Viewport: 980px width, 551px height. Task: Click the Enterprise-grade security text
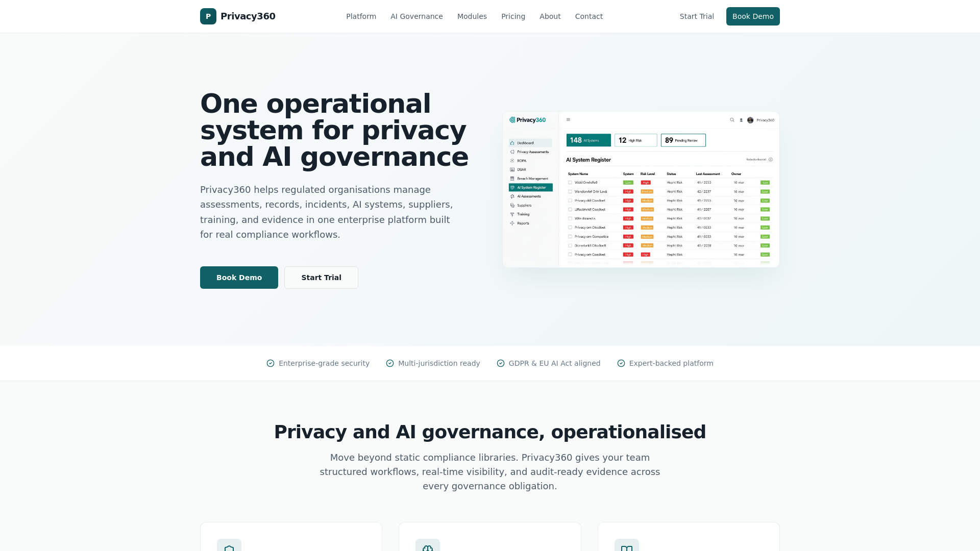(324, 363)
